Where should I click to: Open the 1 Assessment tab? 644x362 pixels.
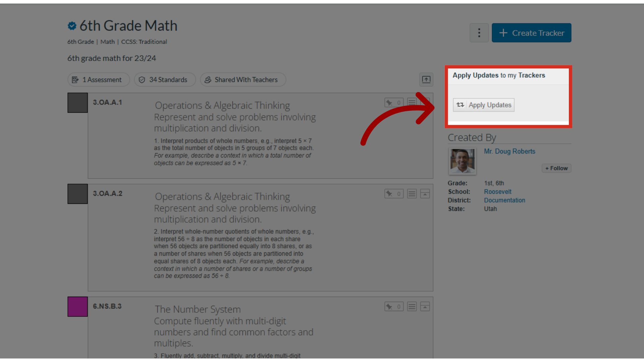click(98, 80)
